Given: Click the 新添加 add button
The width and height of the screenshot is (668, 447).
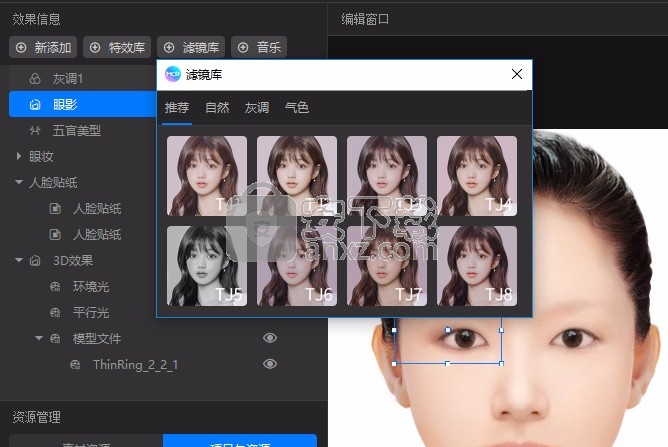Looking at the screenshot, I should tap(43, 47).
